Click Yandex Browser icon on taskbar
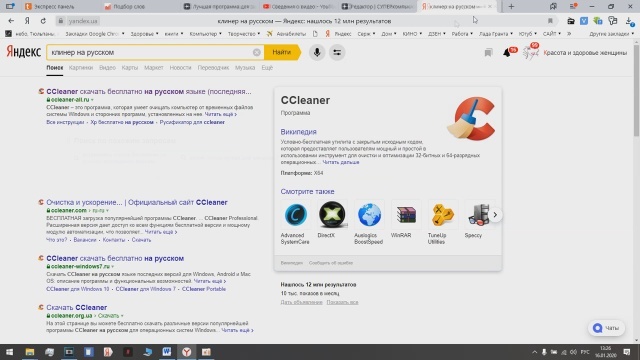The width and height of the screenshot is (640, 360). (x=187, y=352)
